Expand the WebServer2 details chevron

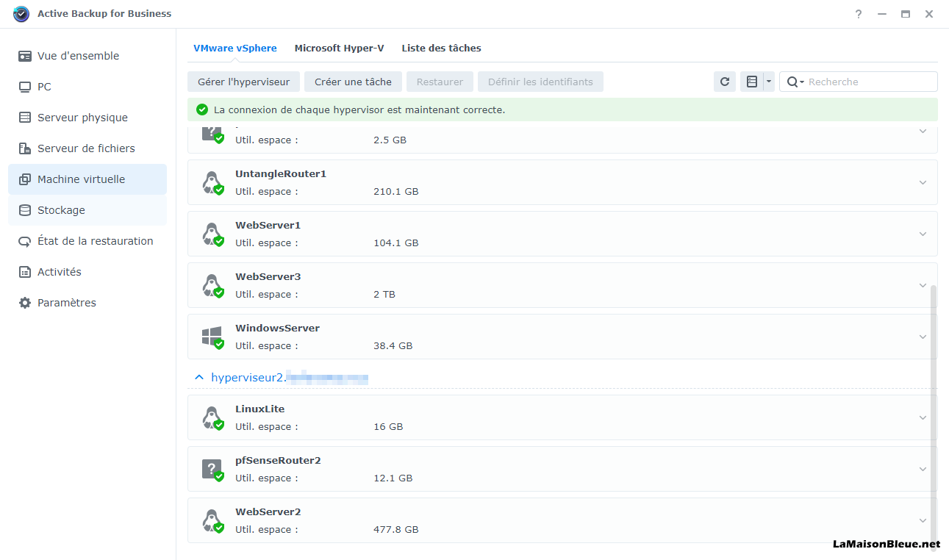pyautogui.click(x=923, y=520)
